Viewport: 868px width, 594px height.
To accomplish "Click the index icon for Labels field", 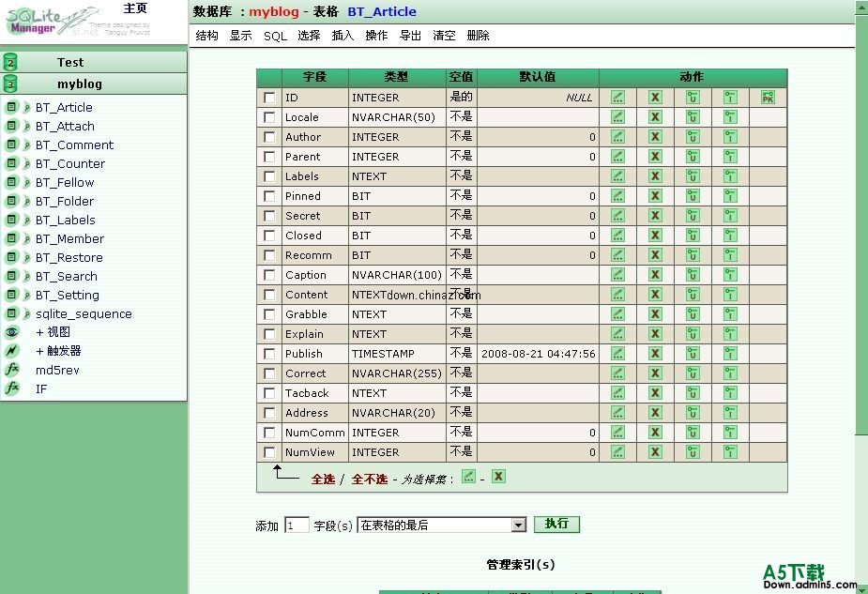I will click(x=730, y=176).
